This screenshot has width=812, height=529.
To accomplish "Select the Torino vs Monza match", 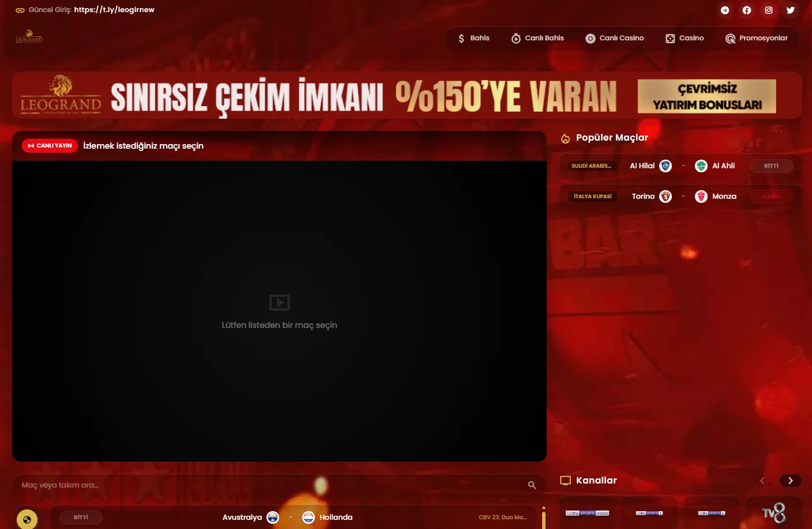I will 681,197.
